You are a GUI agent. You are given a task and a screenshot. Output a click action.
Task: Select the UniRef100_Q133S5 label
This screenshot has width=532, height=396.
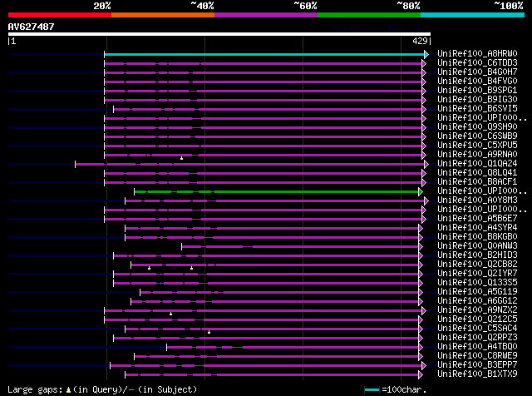pyautogui.click(x=477, y=283)
